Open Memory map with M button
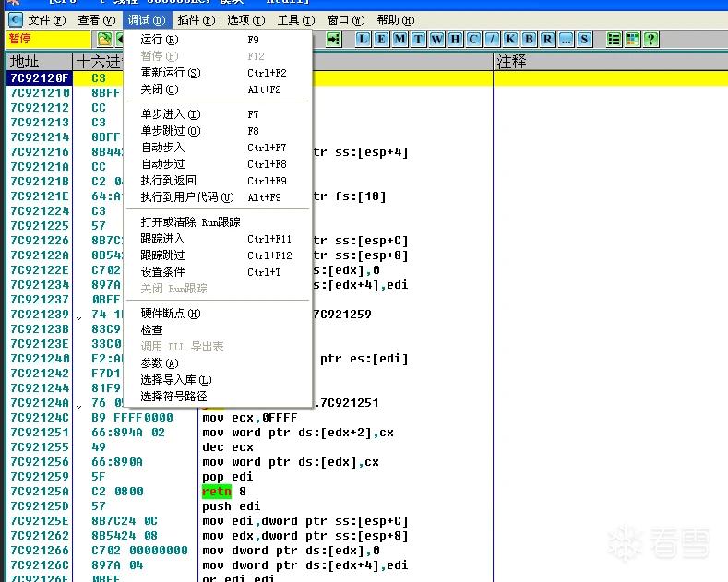Screen dimensions: 728x582 400,40
